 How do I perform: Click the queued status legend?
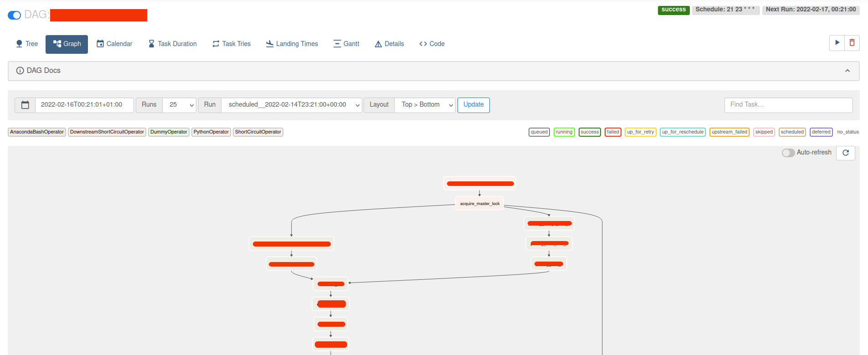[539, 132]
